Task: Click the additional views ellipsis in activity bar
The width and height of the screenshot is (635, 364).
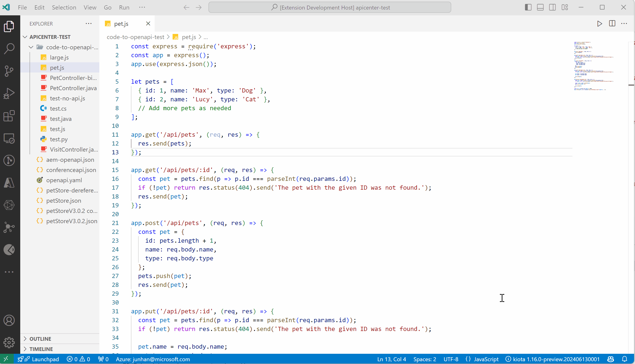Action: [x=9, y=272]
